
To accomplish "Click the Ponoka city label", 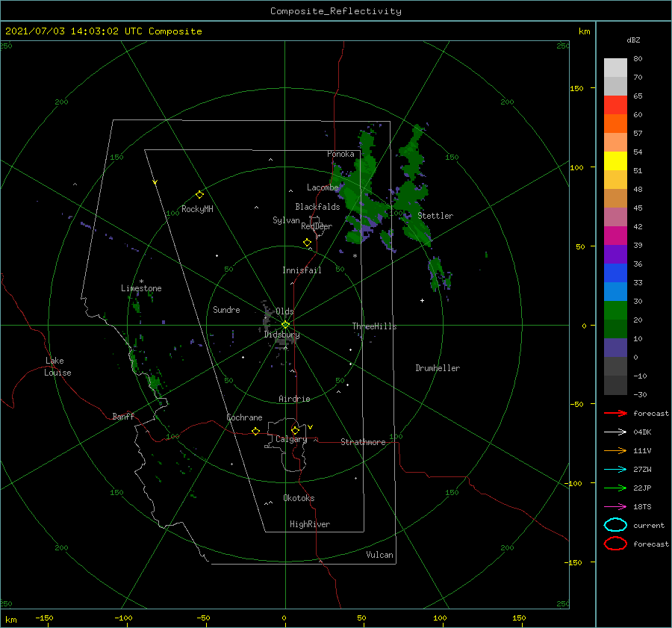I will pos(340,154).
